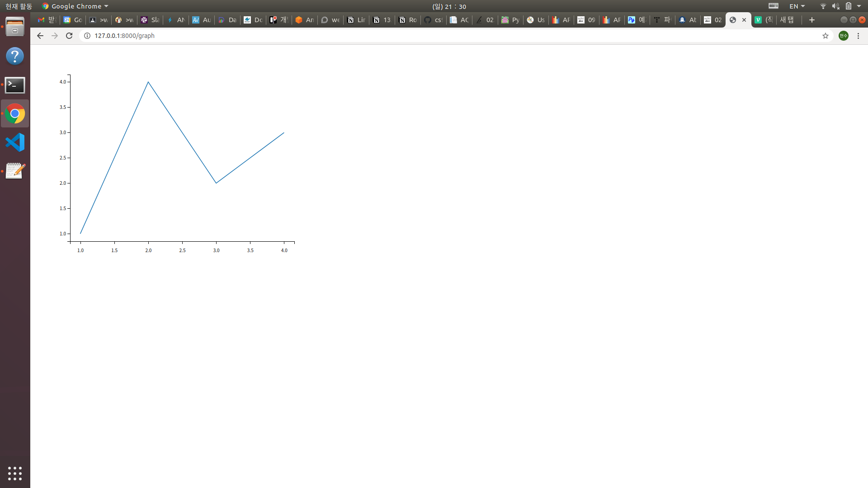This screenshot has width=868, height=488.
Task: Close the current graph tab
Action: [744, 20]
